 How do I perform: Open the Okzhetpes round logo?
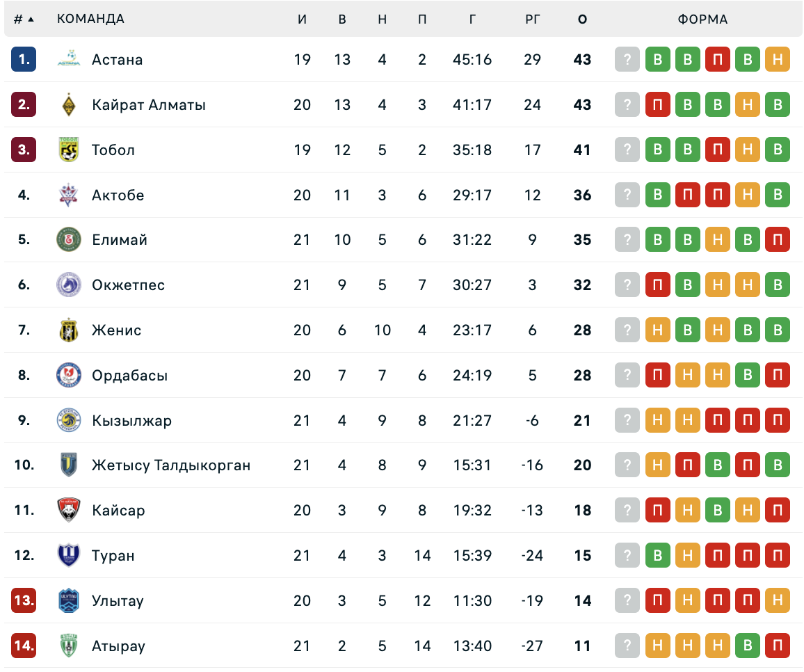pyautogui.click(x=68, y=285)
